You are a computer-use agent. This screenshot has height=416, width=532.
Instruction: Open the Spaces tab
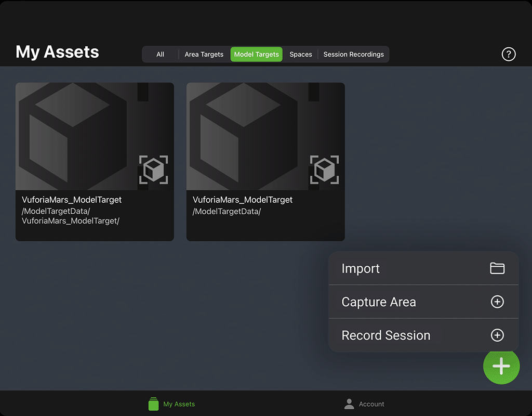tap(301, 54)
